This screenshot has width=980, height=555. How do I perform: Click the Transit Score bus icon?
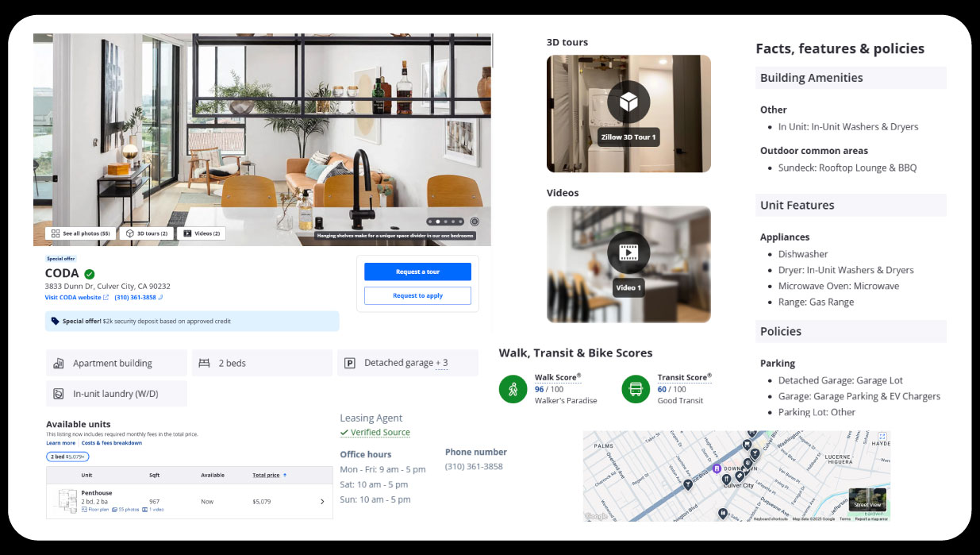636,389
